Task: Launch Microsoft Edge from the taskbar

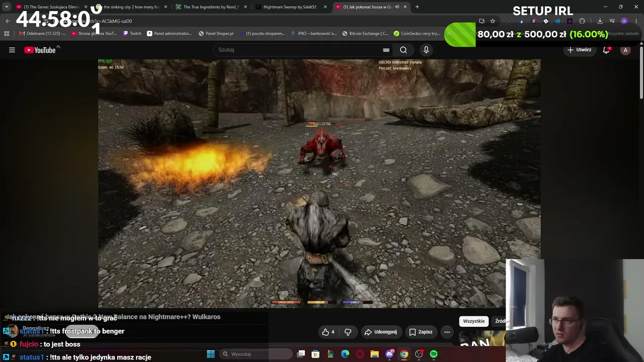Action: (345, 354)
